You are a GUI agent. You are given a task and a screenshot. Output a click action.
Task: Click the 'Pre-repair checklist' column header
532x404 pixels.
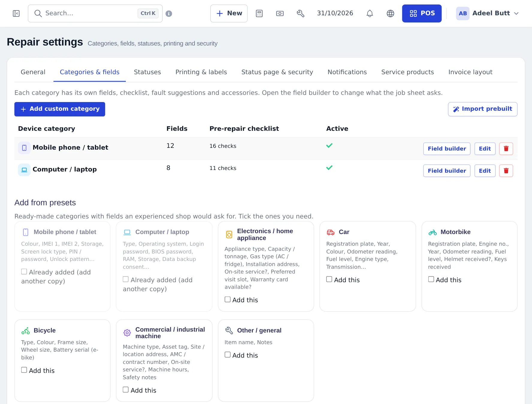coord(244,129)
